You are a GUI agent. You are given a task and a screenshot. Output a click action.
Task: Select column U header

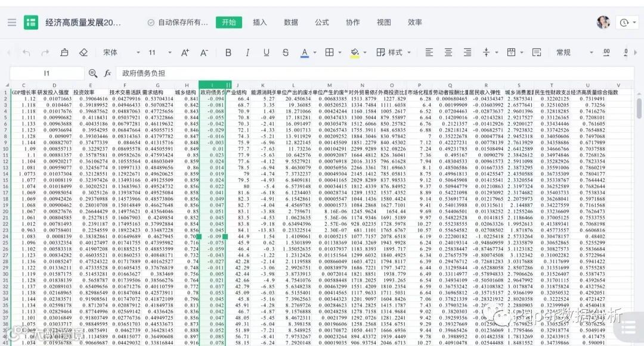tap(588, 85)
